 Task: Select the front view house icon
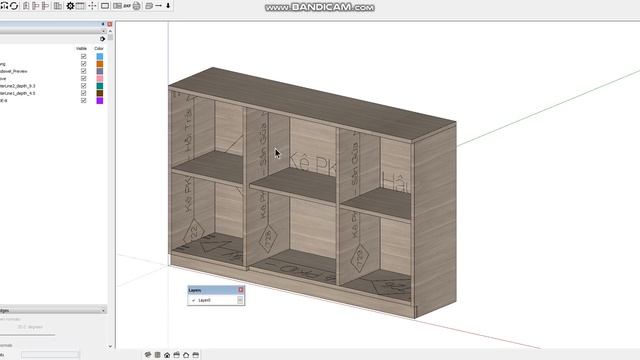[x=167, y=355]
